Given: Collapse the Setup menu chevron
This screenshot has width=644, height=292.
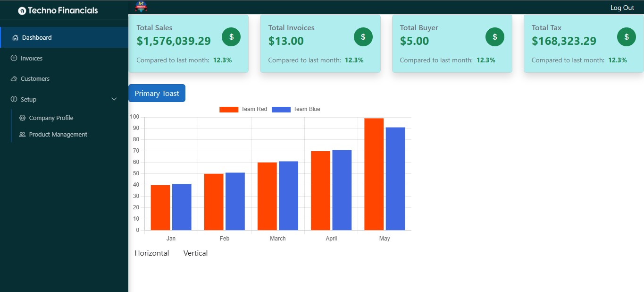Looking at the screenshot, I should pyautogui.click(x=114, y=99).
